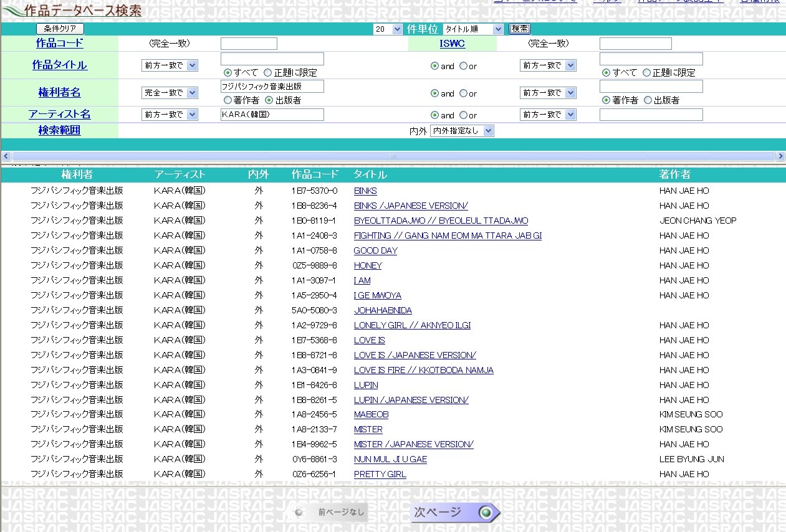The image size is (786, 532).
Task: Select left 正題に限定 radio button
Action: coord(268,73)
